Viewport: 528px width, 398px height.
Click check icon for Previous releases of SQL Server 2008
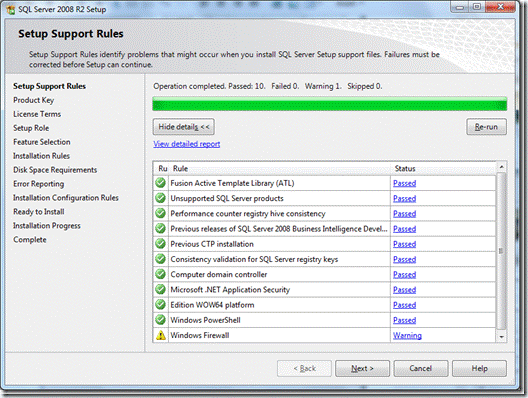(x=161, y=228)
